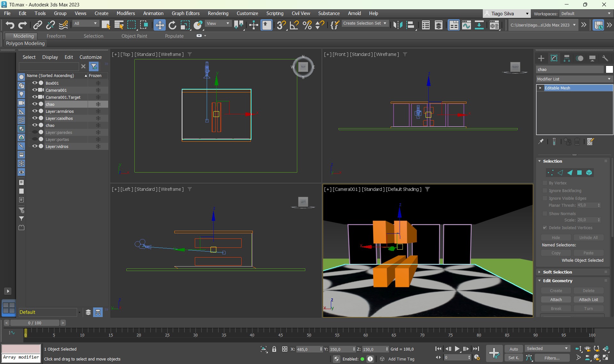Click the Mirror tool icon
614x364 pixels.
pos(397,25)
